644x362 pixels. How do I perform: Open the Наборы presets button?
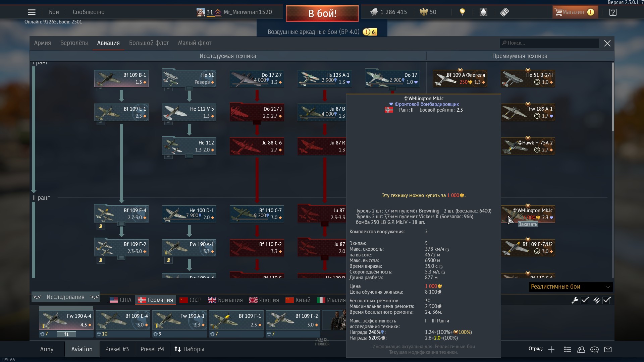(x=189, y=349)
